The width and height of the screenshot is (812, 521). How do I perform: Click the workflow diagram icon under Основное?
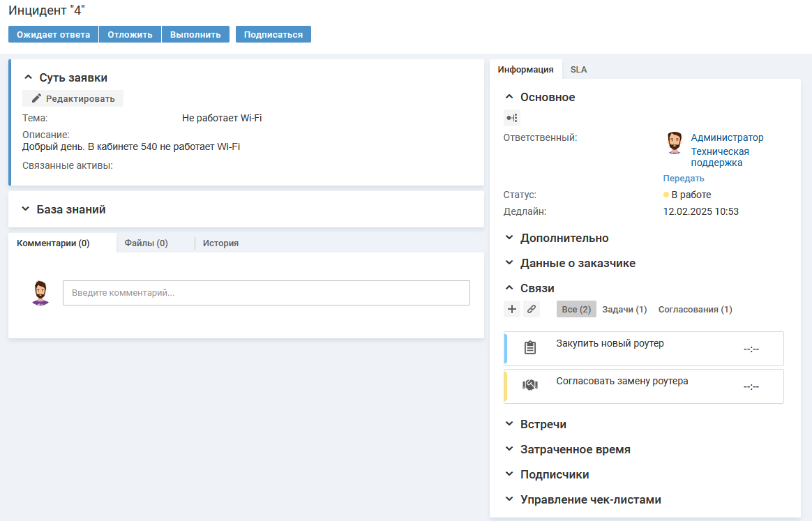511,118
